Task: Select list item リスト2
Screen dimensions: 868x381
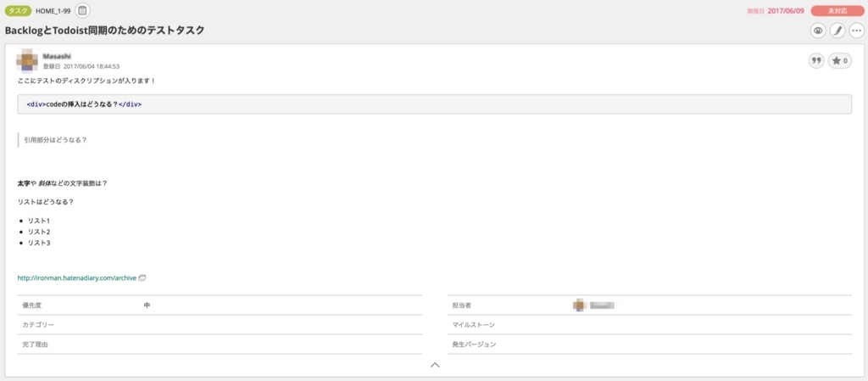Action: pos(39,232)
